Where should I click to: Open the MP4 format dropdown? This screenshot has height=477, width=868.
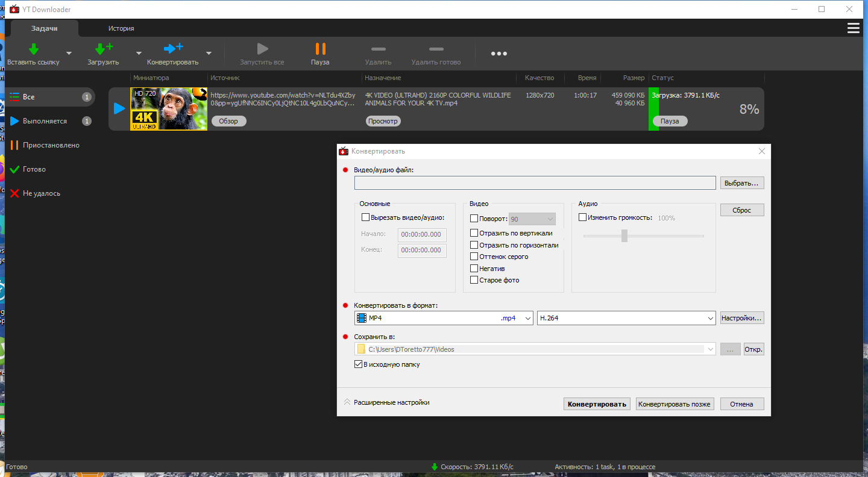444,318
